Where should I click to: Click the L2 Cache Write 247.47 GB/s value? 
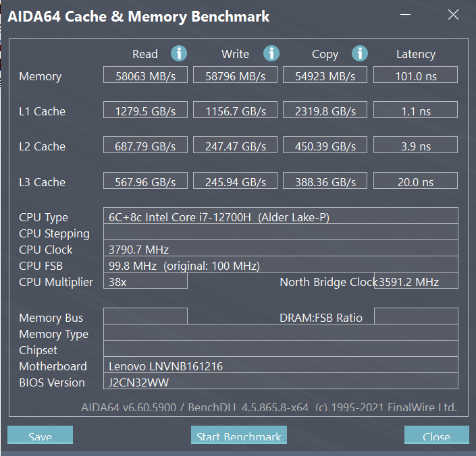click(235, 146)
